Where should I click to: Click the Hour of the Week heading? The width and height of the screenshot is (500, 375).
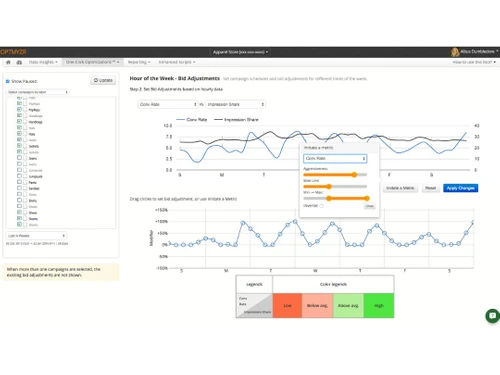click(x=175, y=78)
